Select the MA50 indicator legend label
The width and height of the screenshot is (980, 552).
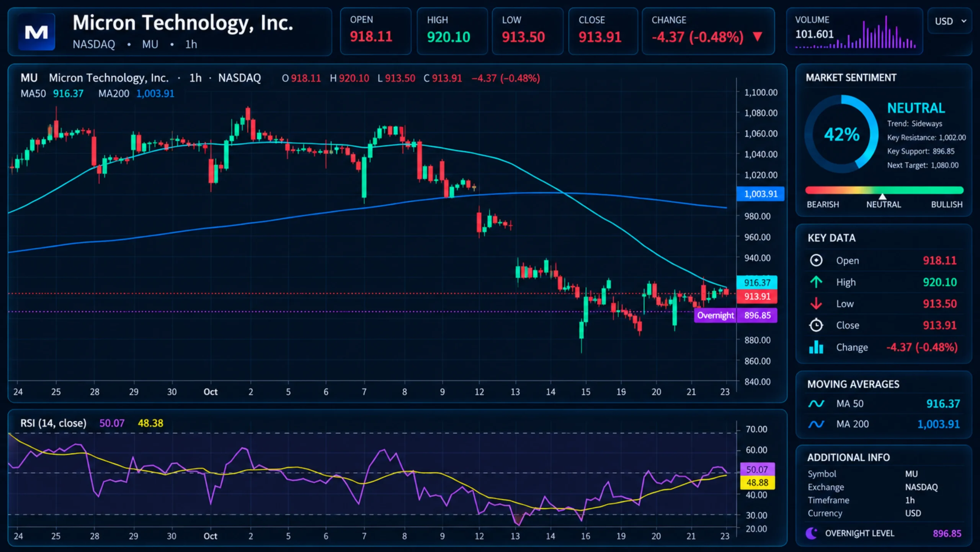(x=33, y=93)
